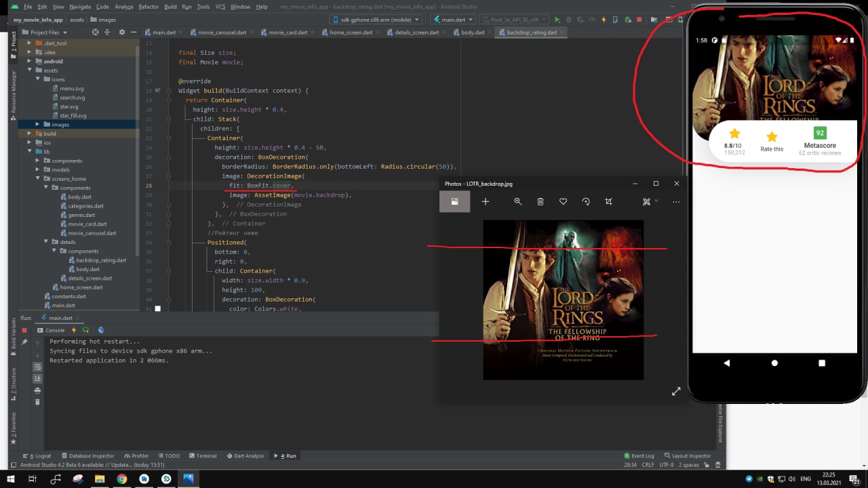This screenshot has height=488, width=868.
Task: Expand the images folder
Action: tap(38, 125)
